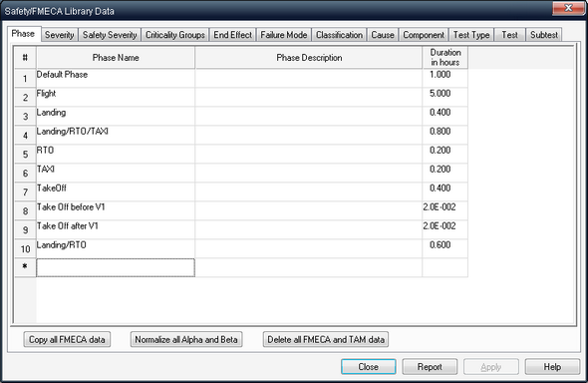Click the Landing/RTO duration cell 0.600
588x383 pixels.
coord(444,248)
